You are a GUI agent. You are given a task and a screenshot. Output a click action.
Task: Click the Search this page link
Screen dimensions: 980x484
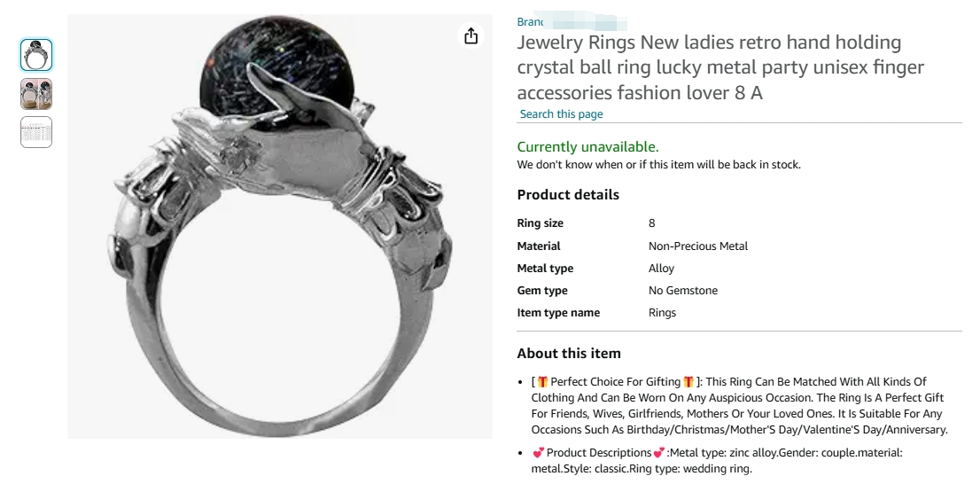click(561, 113)
